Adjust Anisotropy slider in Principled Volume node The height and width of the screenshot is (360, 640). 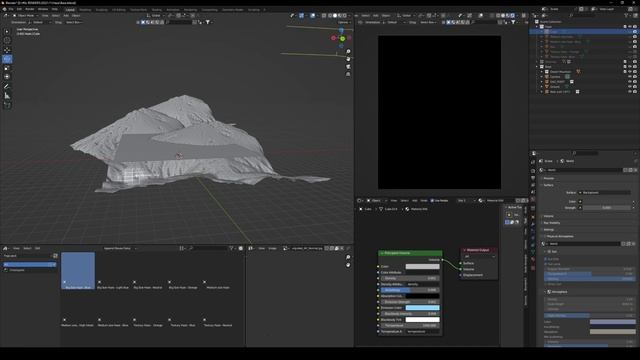(x=410, y=290)
